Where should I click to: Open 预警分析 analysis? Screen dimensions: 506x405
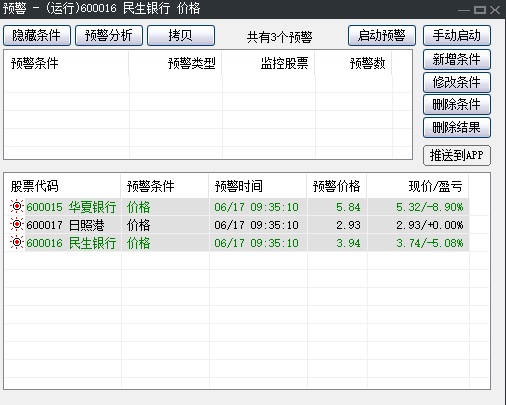pyautogui.click(x=109, y=35)
